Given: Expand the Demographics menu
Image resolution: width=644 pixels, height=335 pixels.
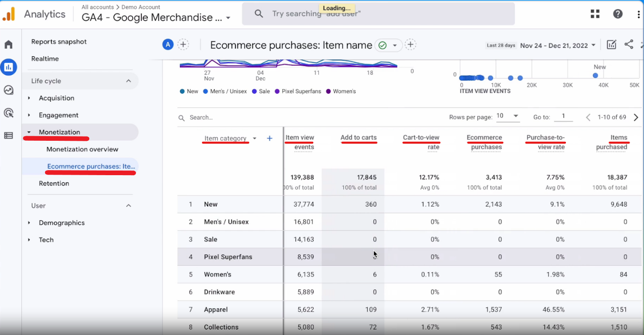Looking at the screenshot, I should click(29, 223).
